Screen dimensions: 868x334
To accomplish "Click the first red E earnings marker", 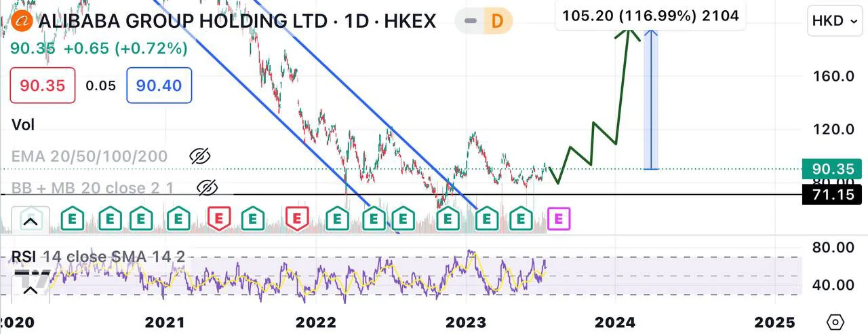I will click(x=218, y=219).
